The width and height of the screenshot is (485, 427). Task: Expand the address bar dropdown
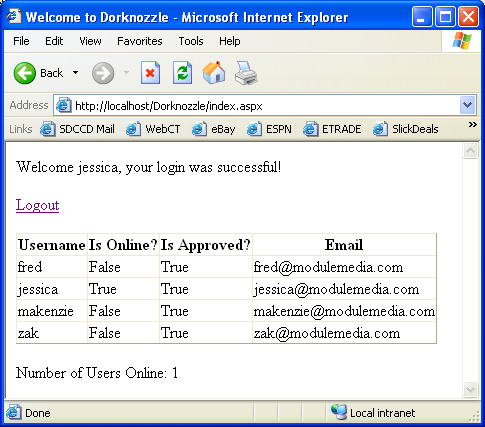[x=467, y=105]
